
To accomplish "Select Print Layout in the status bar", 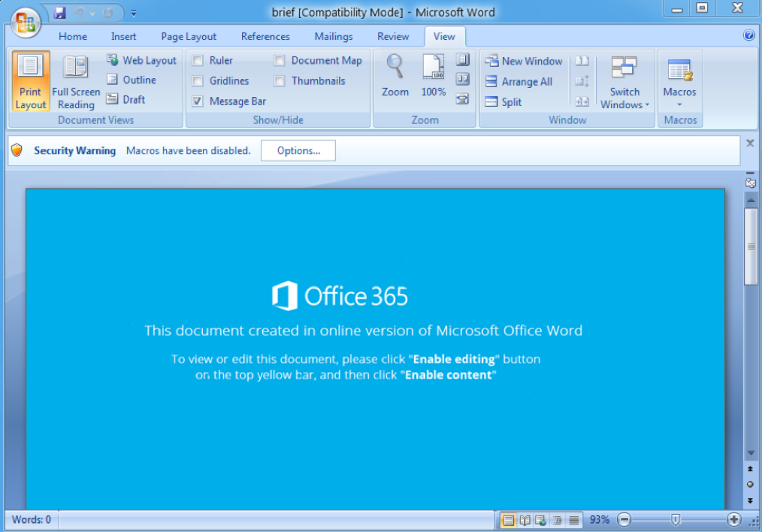I will pos(508,520).
